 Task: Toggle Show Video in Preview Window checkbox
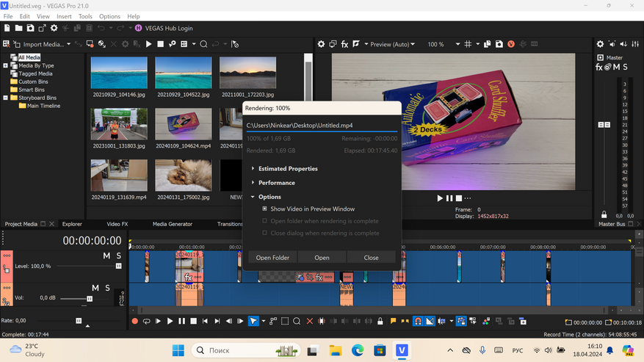pos(265,209)
